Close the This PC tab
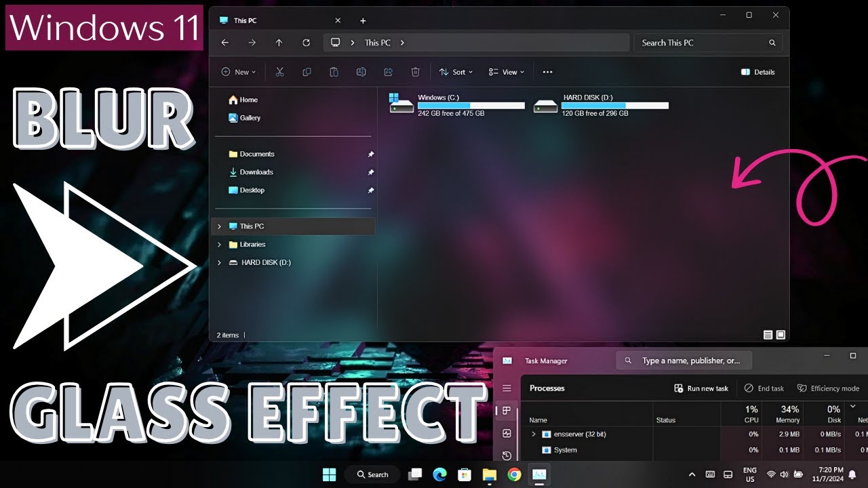 pos(338,21)
